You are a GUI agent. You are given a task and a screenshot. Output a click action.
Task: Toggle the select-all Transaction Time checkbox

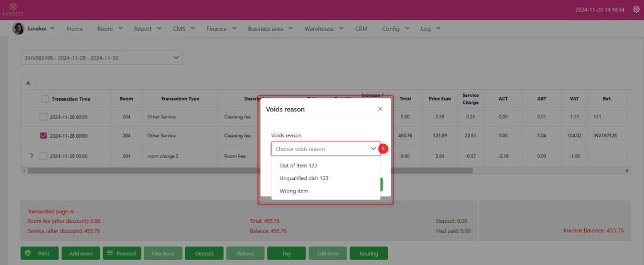click(x=45, y=99)
